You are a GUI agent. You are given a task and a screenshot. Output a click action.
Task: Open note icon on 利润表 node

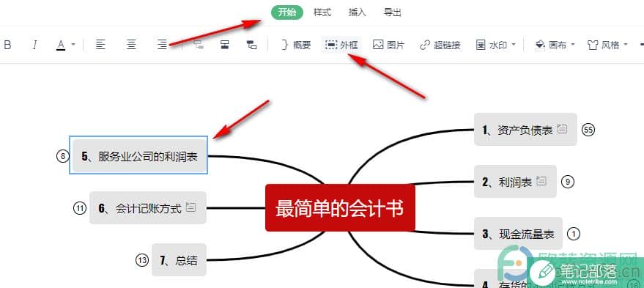pos(541,181)
